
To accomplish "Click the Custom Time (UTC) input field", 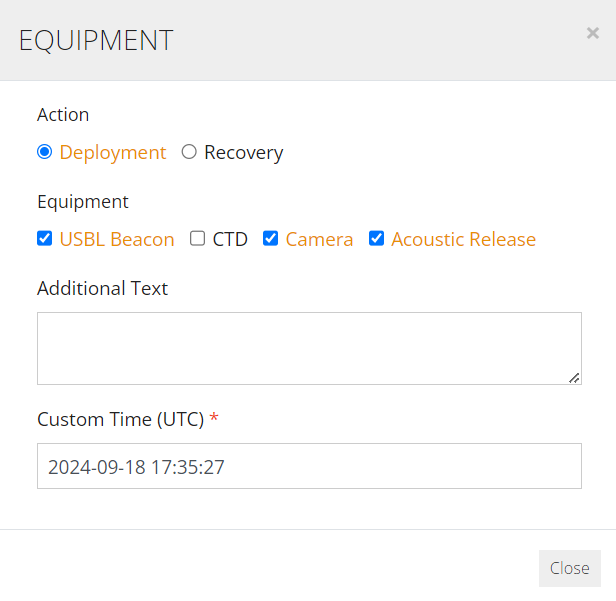I will point(309,466).
